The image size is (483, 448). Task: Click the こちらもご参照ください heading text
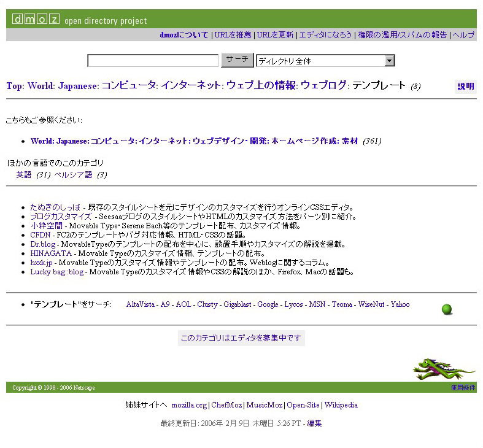[x=44, y=120]
